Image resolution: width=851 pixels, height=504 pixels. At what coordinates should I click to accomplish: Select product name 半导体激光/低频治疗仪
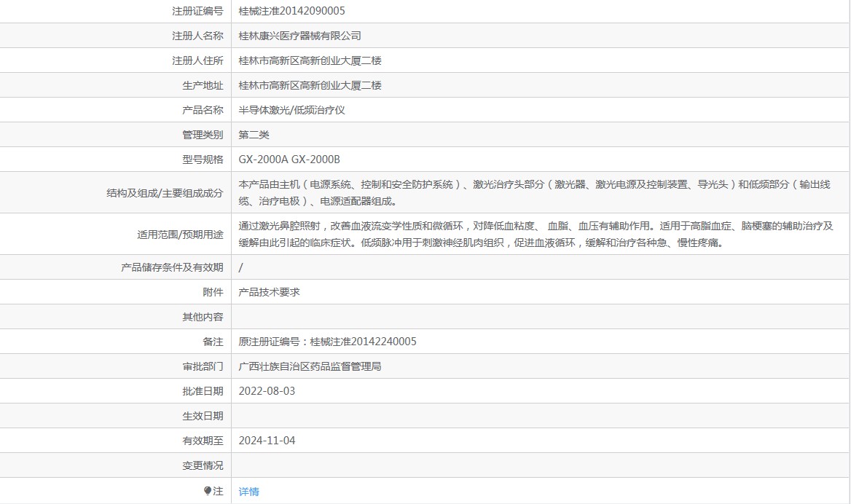point(292,110)
